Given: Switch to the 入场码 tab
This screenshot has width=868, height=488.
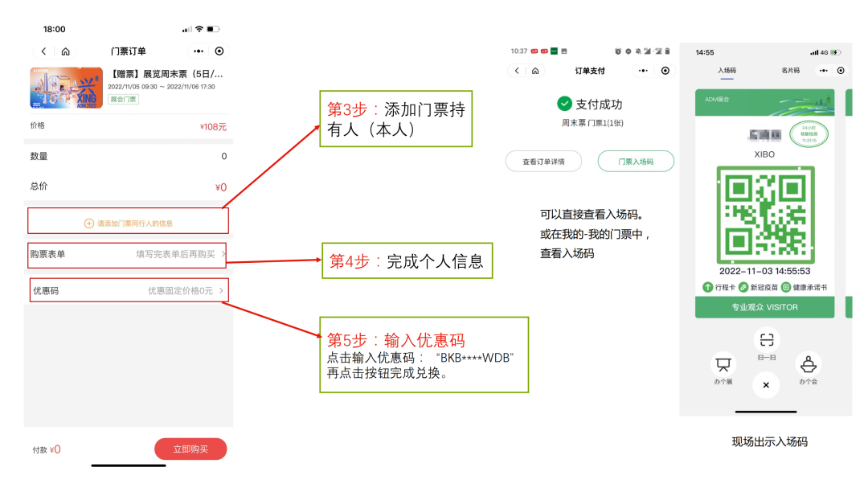Looking at the screenshot, I should (x=727, y=71).
